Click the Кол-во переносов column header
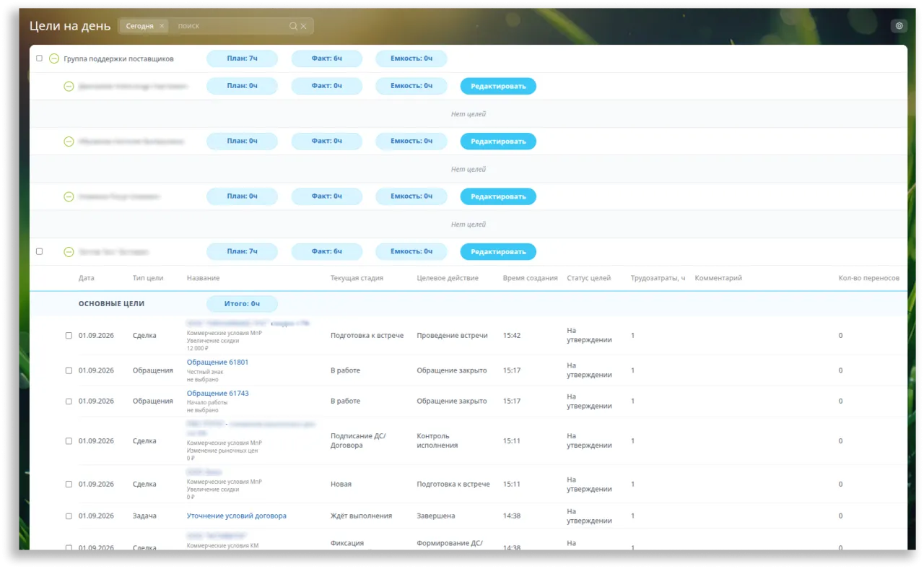The width and height of the screenshot is (924, 569). coord(869,278)
